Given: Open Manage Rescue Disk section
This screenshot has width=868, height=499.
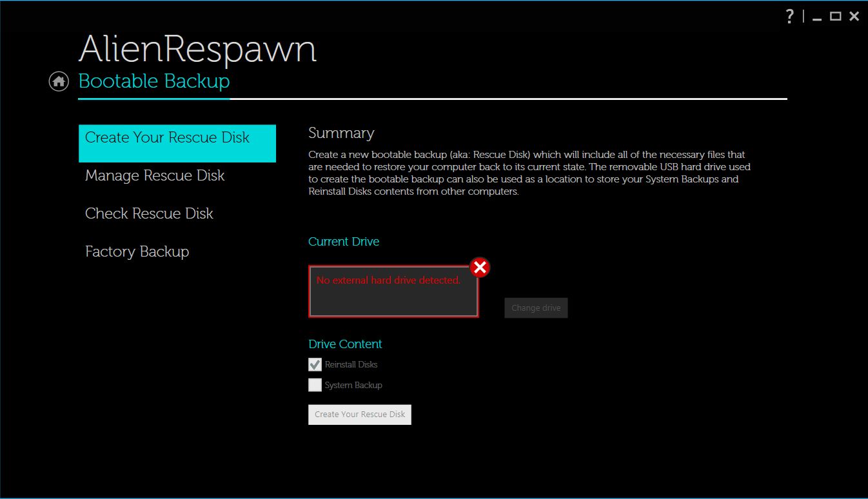Looking at the screenshot, I should click(x=155, y=175).
